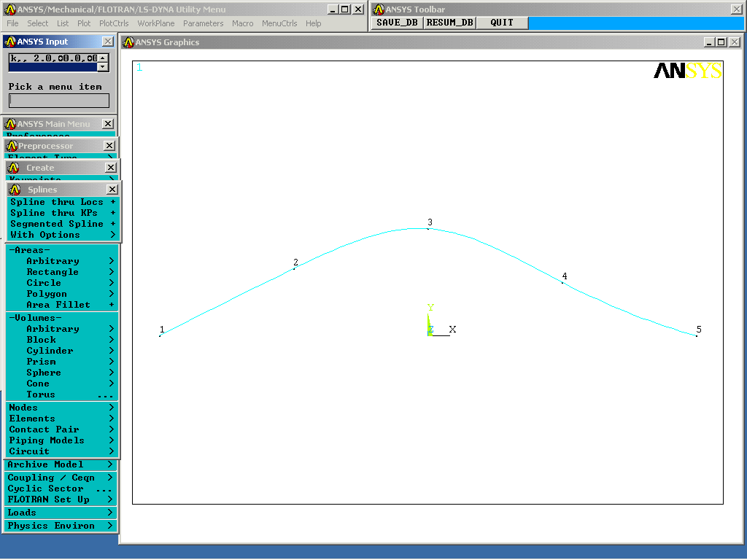Open the MenuCtrls menu
747x560 pixels.
tap(279, 23)
